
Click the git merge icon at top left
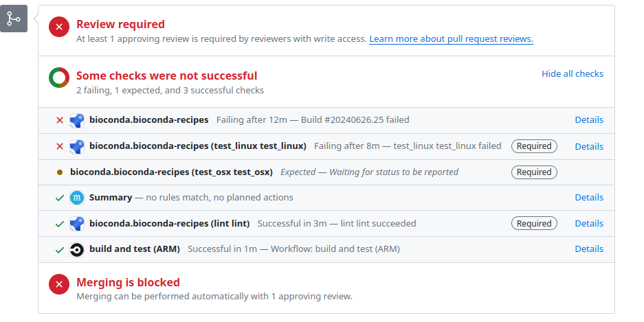[14, 19]
